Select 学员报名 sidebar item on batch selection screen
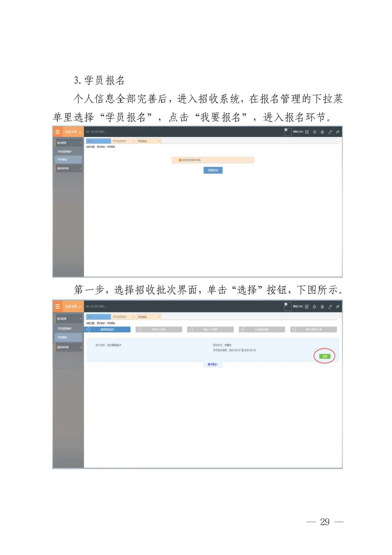 69,337
